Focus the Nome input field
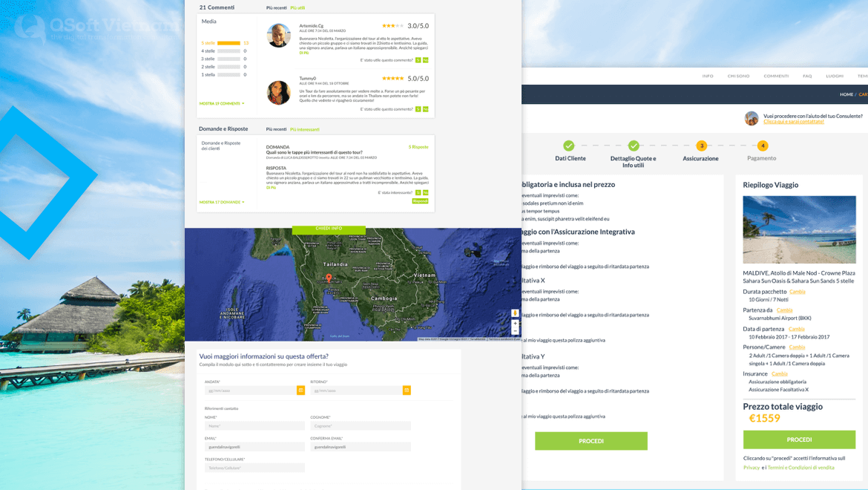Viewport: 868px width, 490px height. (254, 425)
